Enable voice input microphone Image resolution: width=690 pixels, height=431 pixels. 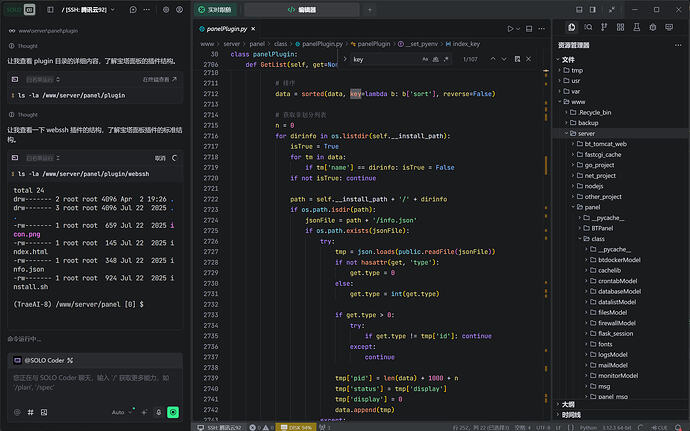[x=159, y=413]
